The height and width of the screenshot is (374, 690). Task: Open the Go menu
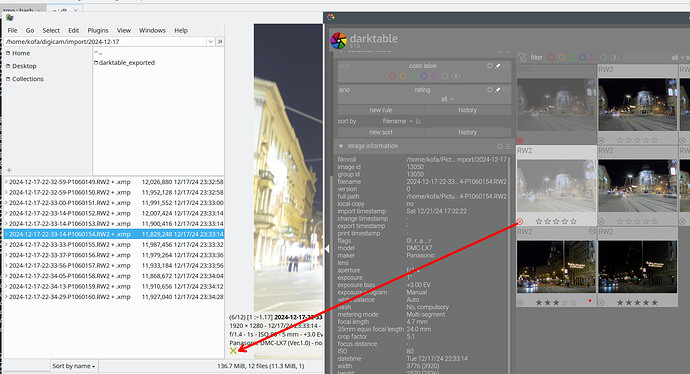[30, 30]
